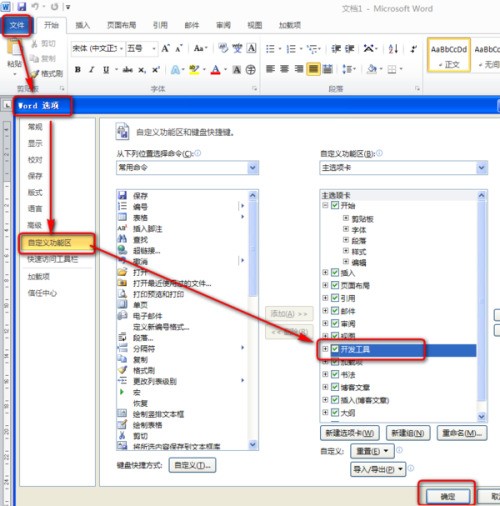Image resolution: width=500 pixels, height=506 pixels.
Task: Click the Undo icon in title bar
Action: click(35, 6)
